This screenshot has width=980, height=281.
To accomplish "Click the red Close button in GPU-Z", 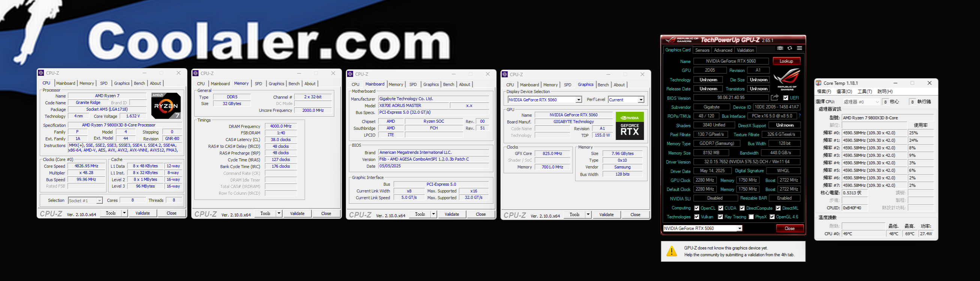I will 790,228.
